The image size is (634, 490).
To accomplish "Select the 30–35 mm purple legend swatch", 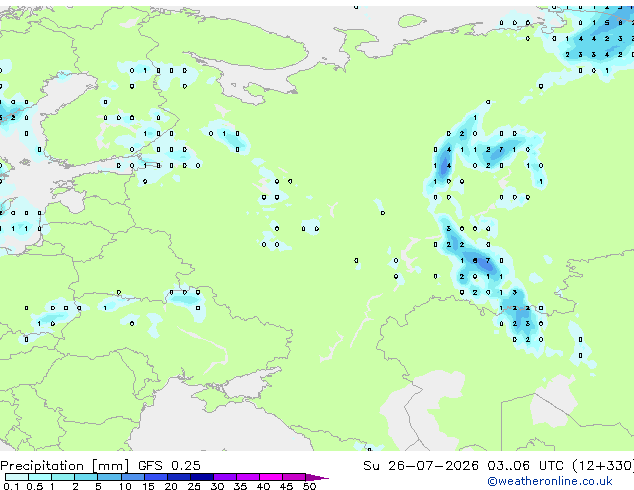I will pyautogui.click(x=224, y=477).
